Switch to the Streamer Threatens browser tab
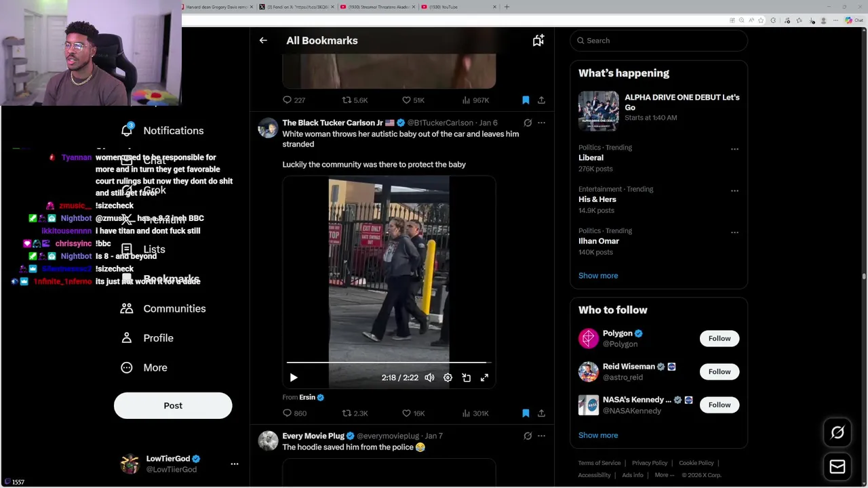 (x=376, y=7)
